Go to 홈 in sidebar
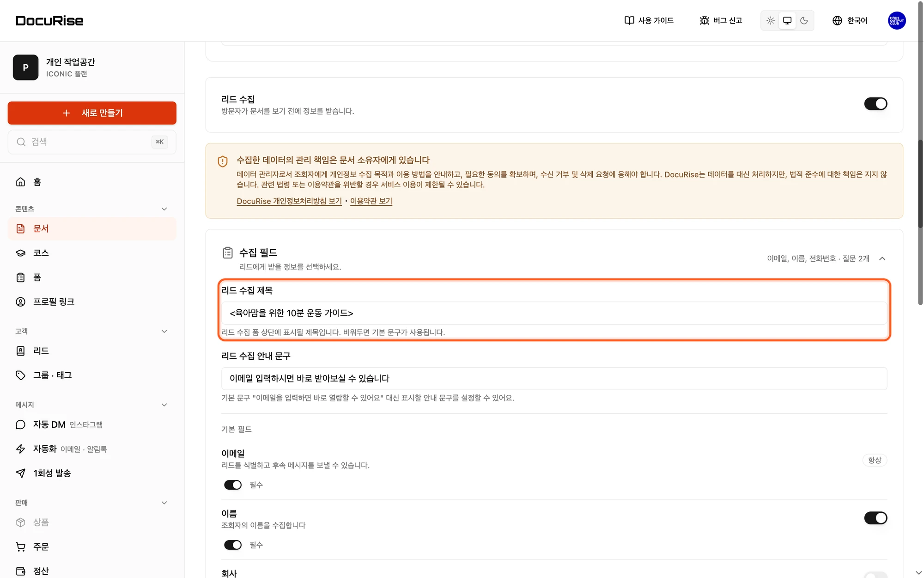This screenshot has width=924, height=578. (92, 182)
